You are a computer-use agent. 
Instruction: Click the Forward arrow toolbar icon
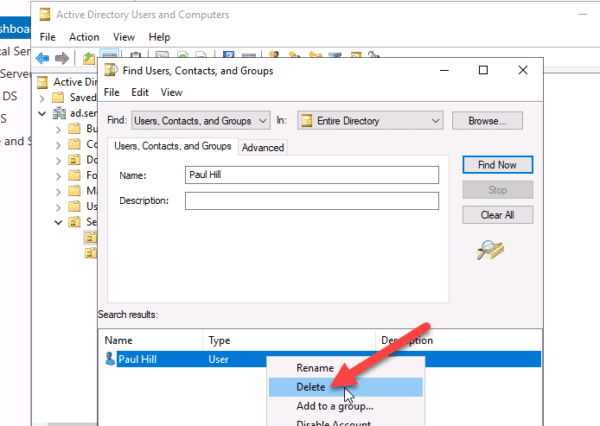coord(63,58)
